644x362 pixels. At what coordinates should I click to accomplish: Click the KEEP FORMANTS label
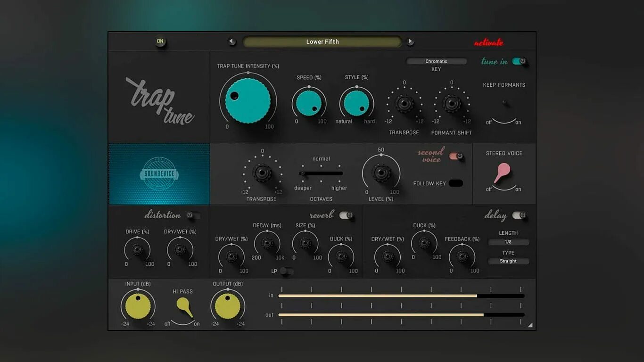(504, 85)
